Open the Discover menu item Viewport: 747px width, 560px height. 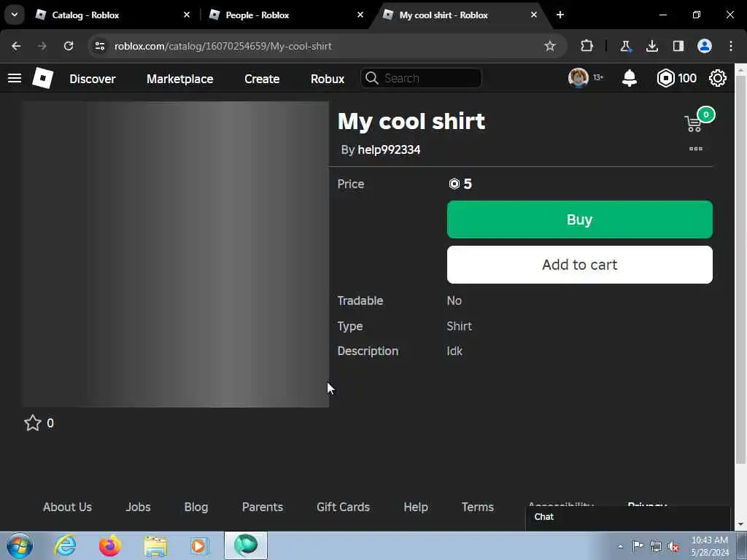pos(93,79)
